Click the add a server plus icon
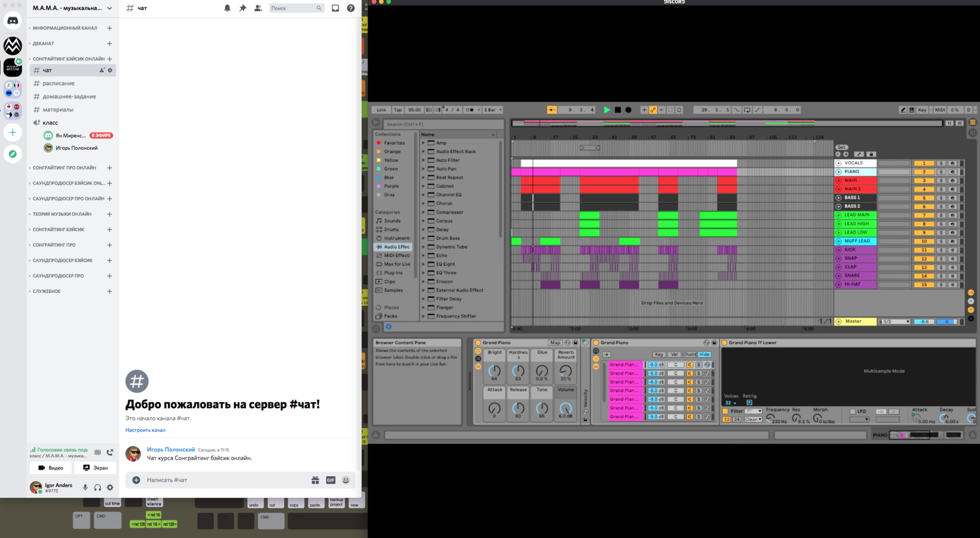Screen dimensions: 980x538 click(13, 132)
